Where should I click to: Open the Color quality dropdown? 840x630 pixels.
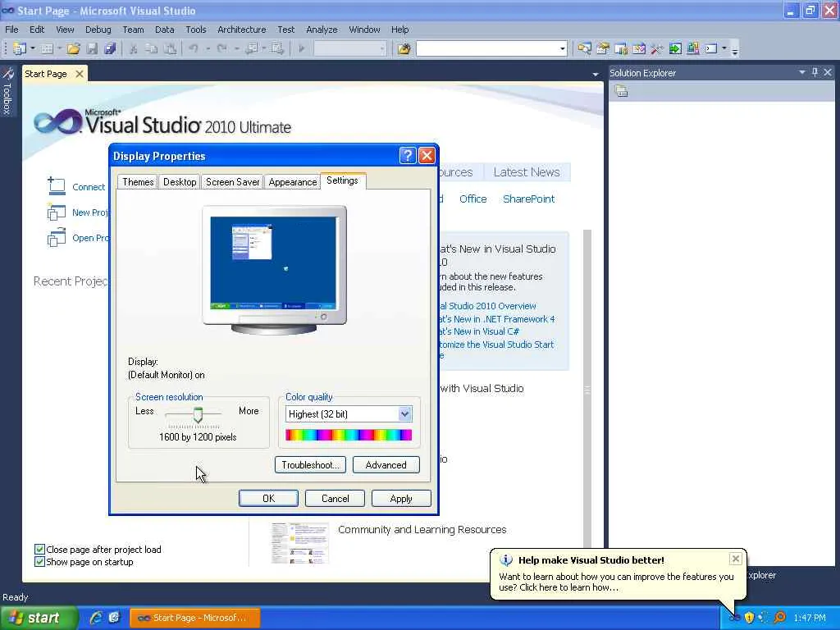[x=404, y=413]
